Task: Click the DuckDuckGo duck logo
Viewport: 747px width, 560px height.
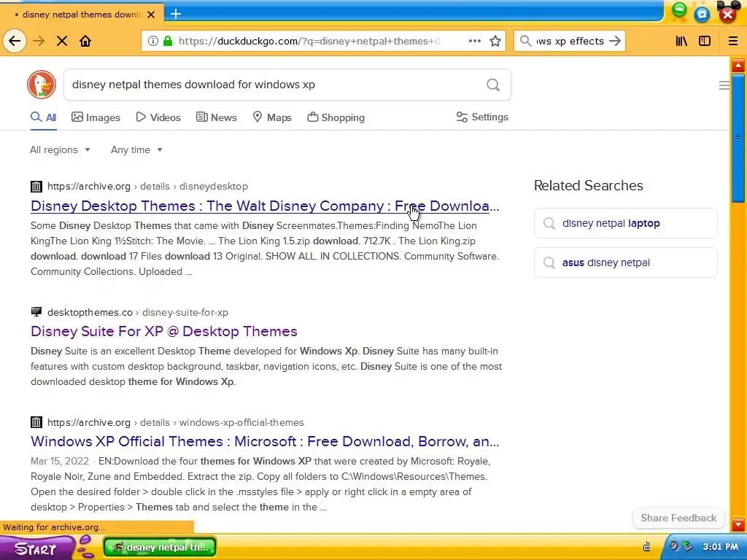Action: click(42, 85)
